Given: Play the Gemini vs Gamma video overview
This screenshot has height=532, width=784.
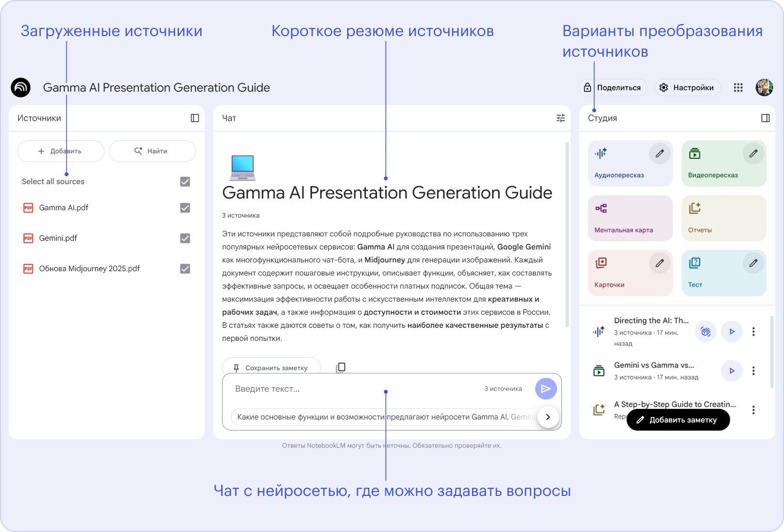Looking at the screenshot, I should tap(731, 371).
